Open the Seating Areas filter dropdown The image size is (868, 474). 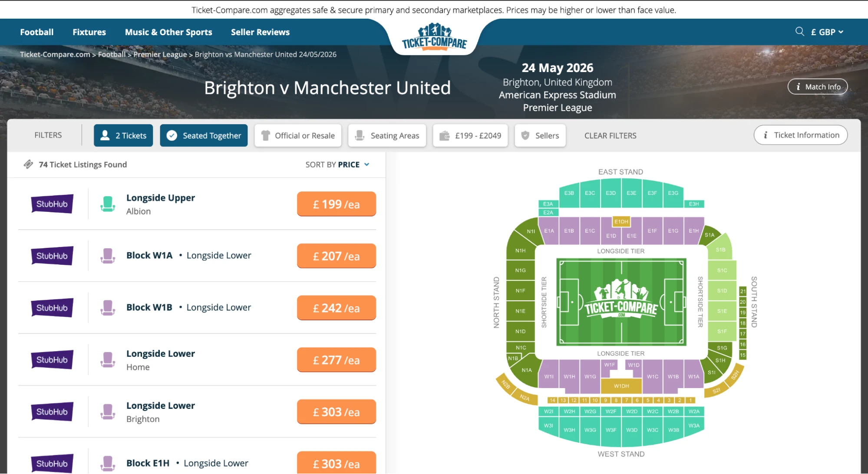point(387,135)
